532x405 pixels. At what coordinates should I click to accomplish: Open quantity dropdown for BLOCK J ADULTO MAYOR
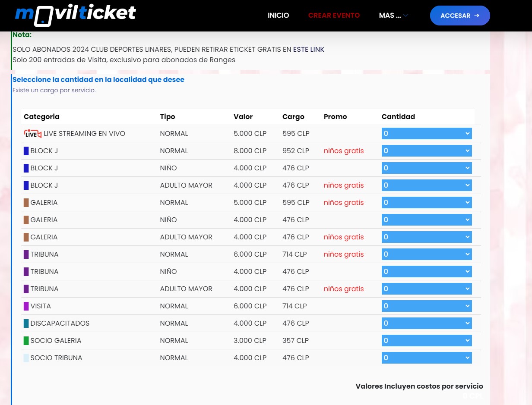[x=427, y=185]
